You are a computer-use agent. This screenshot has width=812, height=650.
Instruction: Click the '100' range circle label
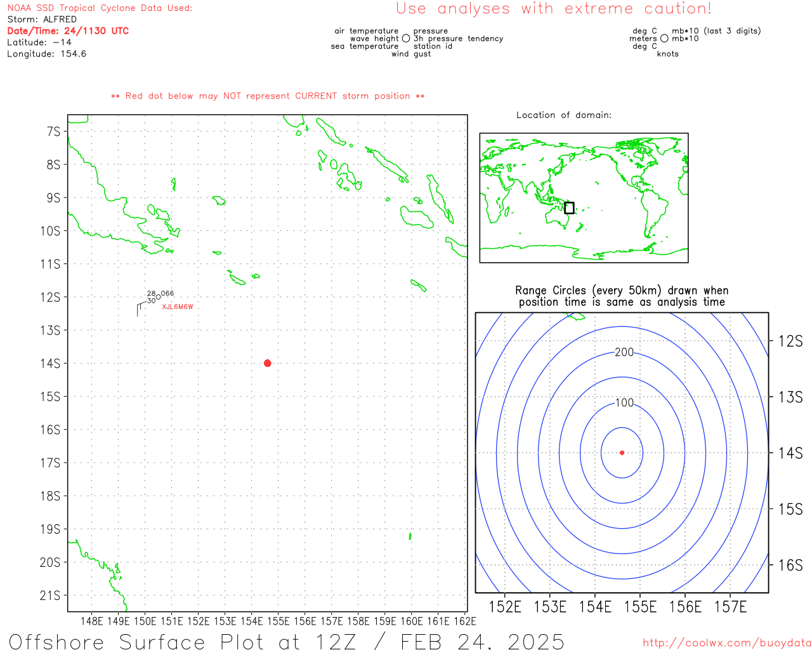point(624,403)
